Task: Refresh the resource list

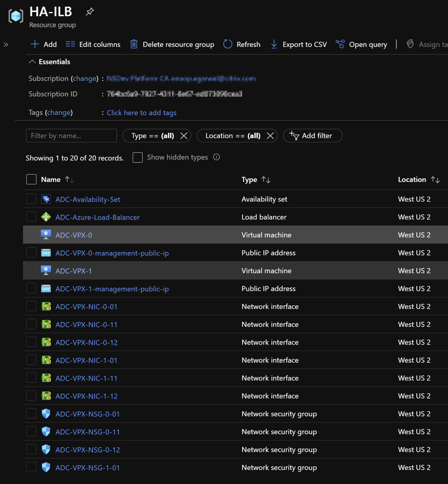Action: coord(242,44)
